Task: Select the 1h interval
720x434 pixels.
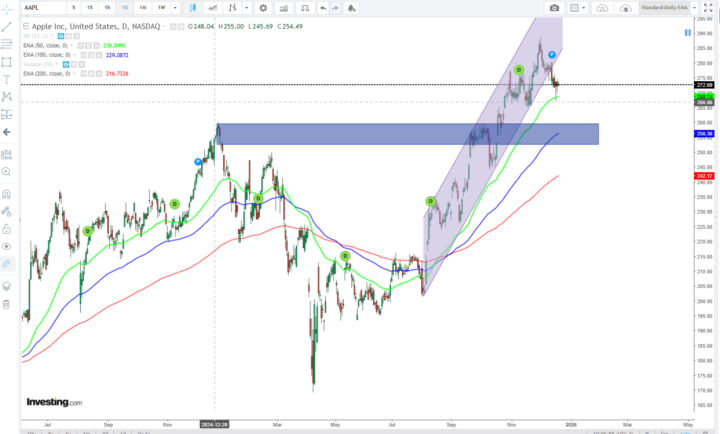Action: 107,8
